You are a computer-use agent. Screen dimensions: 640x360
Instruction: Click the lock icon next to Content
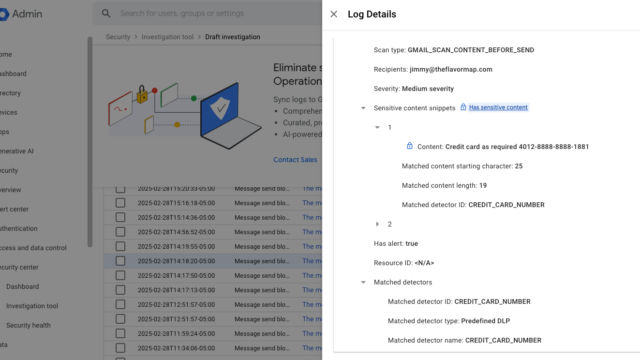(x=409, y=146)
